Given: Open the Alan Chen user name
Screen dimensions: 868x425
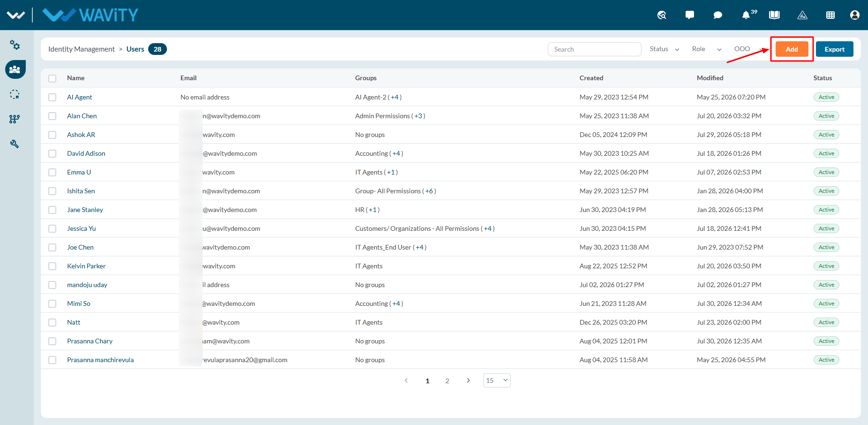Looking at the screenshot, I should pos(82,116).
